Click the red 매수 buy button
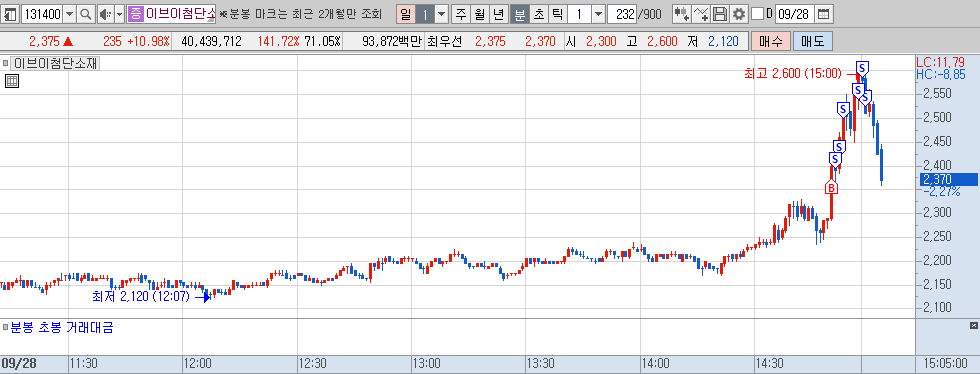980x374 pixels. (771, 41)
